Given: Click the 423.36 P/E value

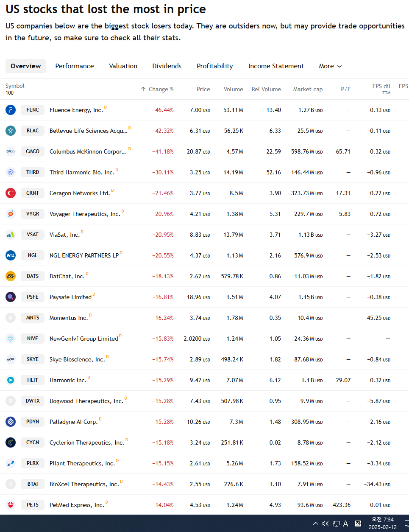Looking at the screenshot, I should pos(342,505).
